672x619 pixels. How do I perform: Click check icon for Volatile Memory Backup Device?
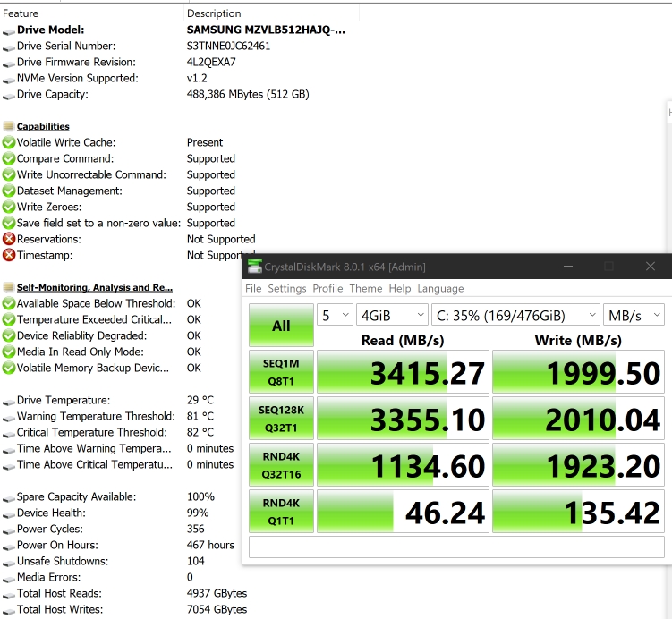click(9, 368)
